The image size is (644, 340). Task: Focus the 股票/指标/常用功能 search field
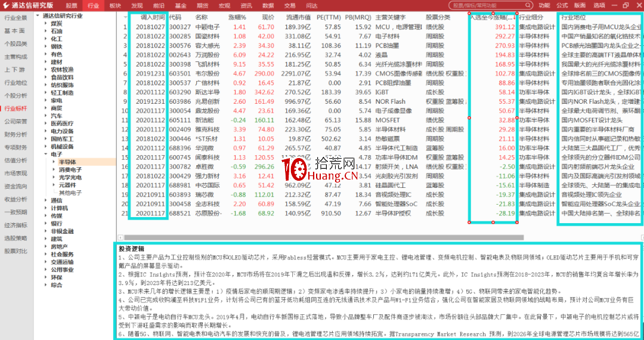[489, 5]
